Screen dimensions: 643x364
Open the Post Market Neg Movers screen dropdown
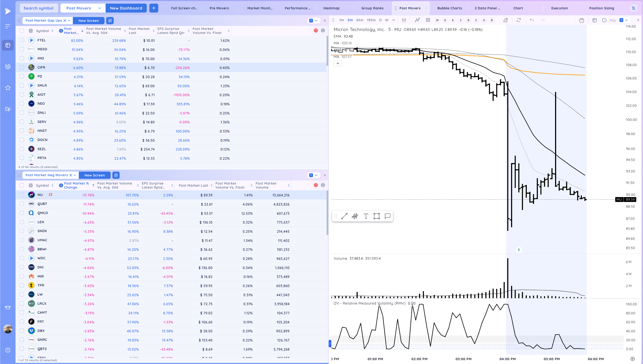(x=75, y=175)
